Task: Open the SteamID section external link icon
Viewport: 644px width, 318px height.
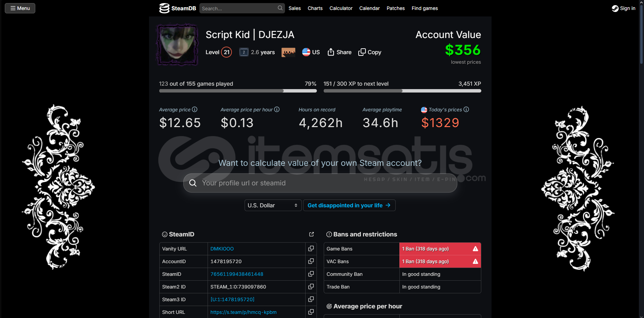Action: click(x=311, y=234)
